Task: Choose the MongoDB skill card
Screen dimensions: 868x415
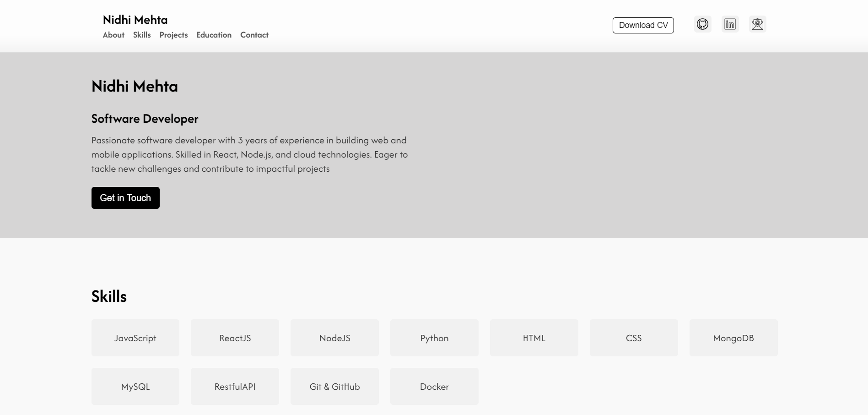Action: click(x=733, y=338)
